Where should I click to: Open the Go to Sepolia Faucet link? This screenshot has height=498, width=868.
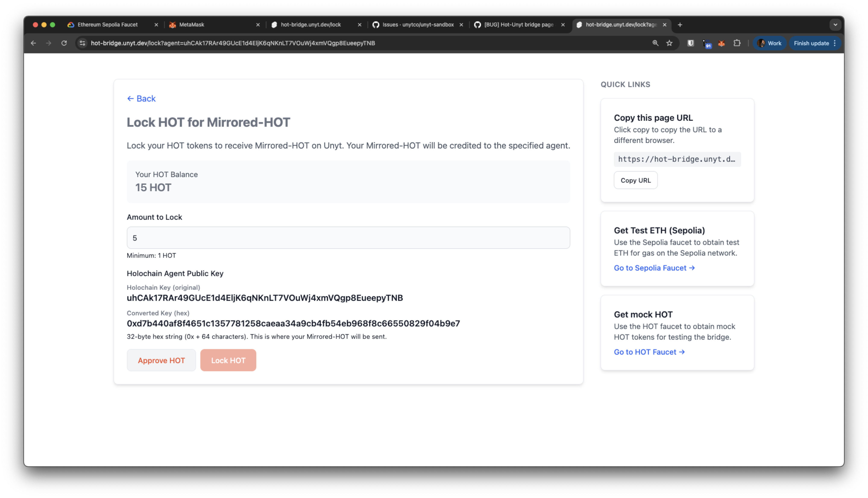point(654,268)
